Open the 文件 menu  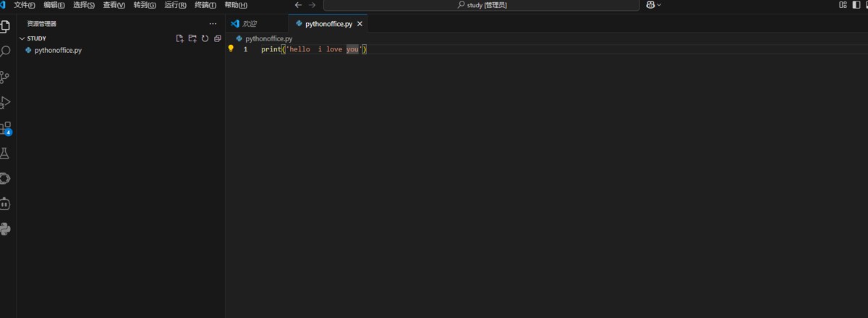coord(25,5)
